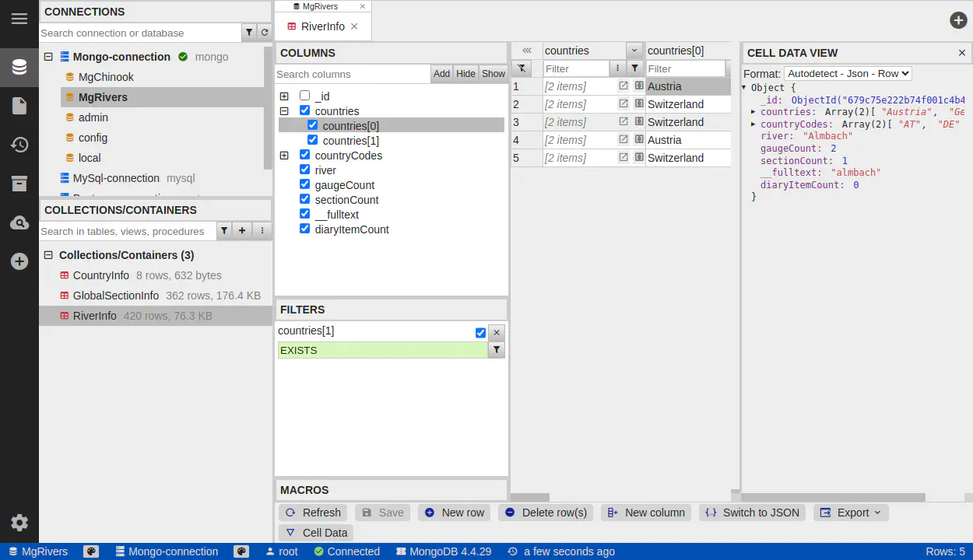Open the archive sidebar icon
Screen dimensions: 973x560
pyautogui.click(x=19, y=184)
